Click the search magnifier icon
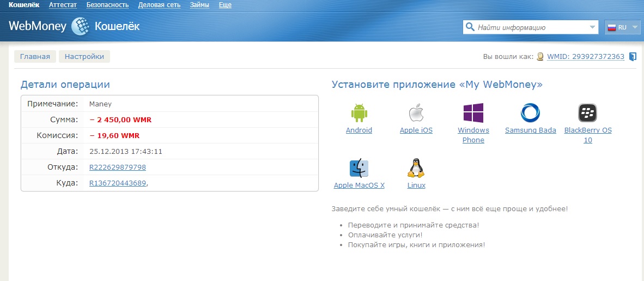 (470, 28)
